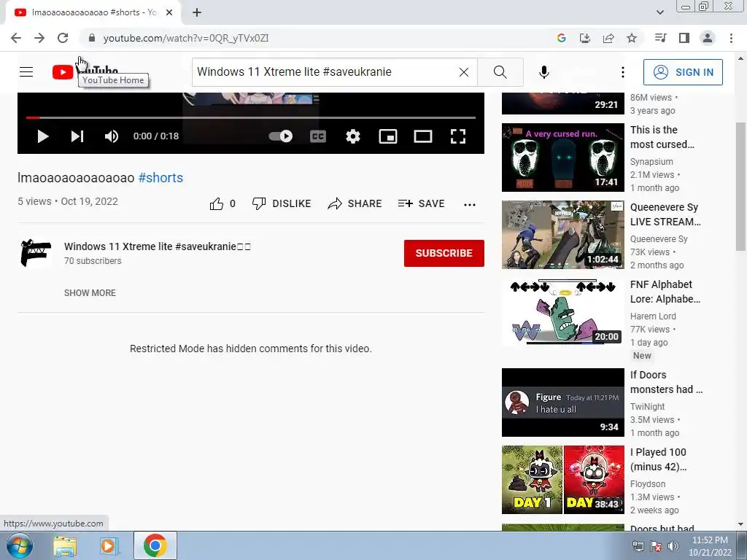Open the tab search chevron

tap(659, 12)
